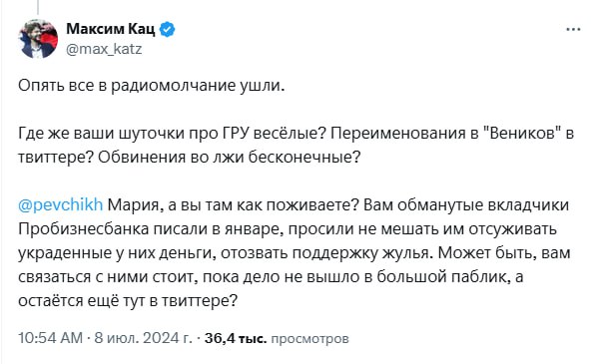Click the bold 36,4 тыс. view count
The width and height of the screenshot is (596, 364).
coord(236,338)
